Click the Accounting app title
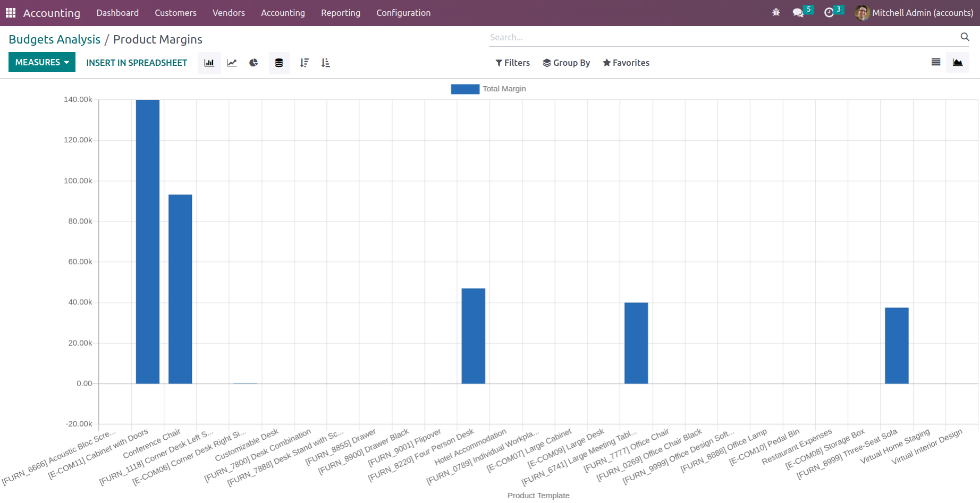980x503 pixels. tap(52, 13)
